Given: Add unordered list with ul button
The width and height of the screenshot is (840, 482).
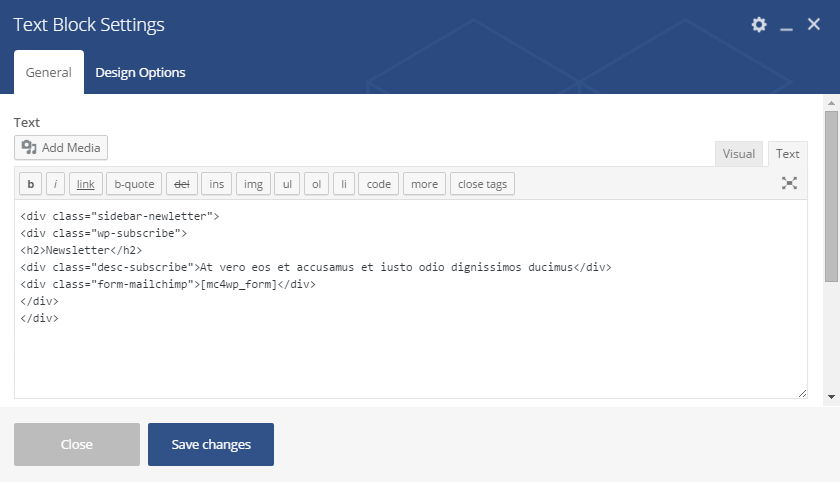Looking at the screenshot, I should coord(287,184).
